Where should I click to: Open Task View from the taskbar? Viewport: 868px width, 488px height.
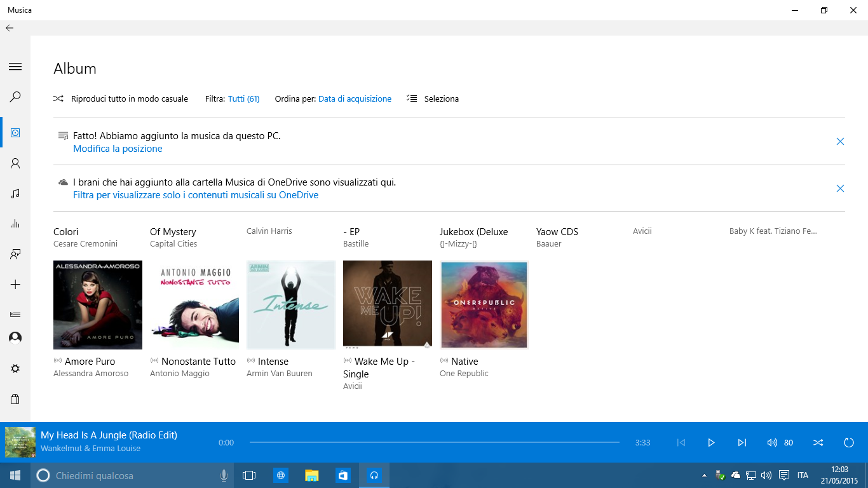pyautogui.click(x=249, y=475)
